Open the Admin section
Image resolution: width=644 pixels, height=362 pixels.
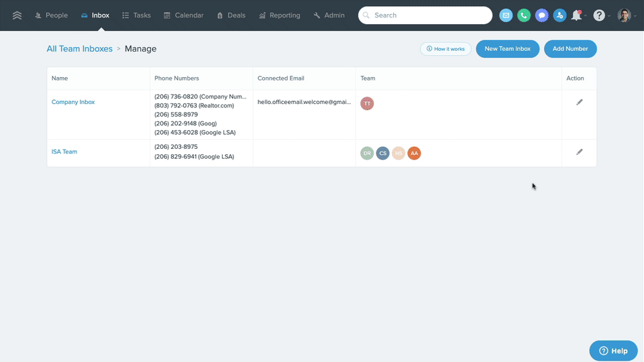pos(329,15)
